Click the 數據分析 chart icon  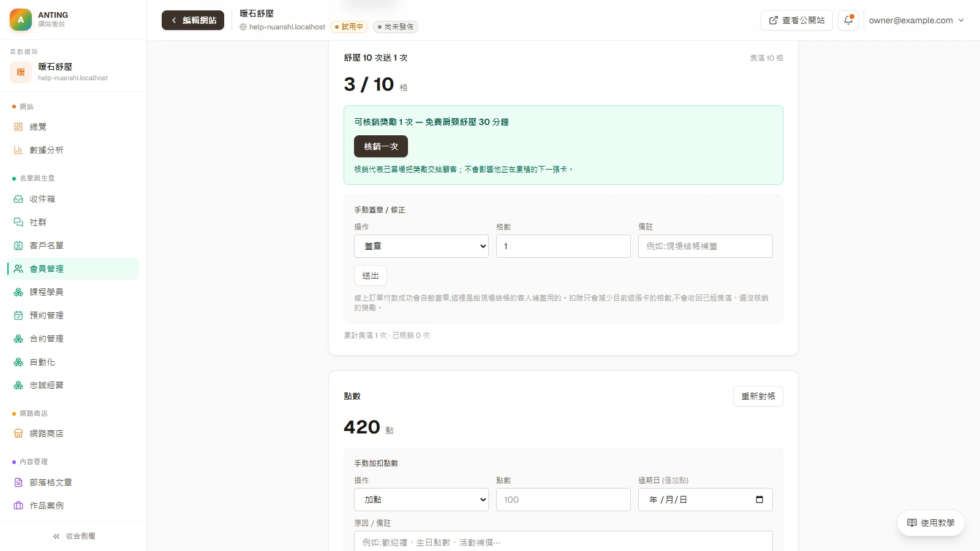coord(18,150)
